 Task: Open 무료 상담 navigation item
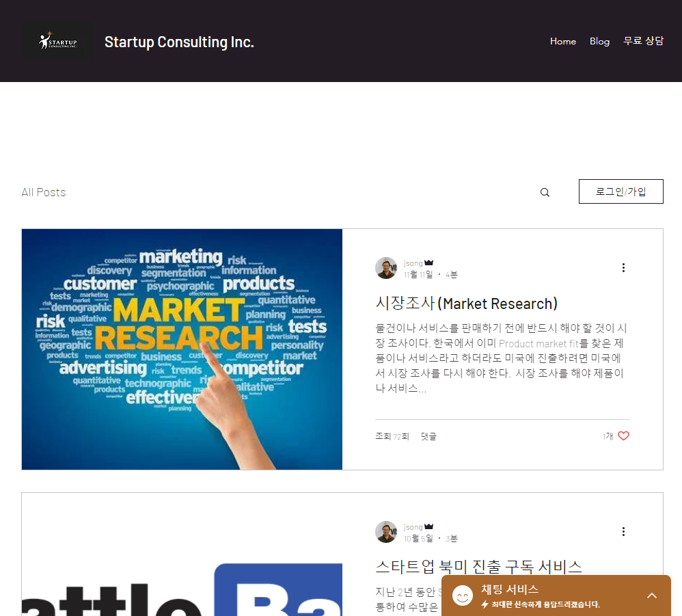[643, 41]
